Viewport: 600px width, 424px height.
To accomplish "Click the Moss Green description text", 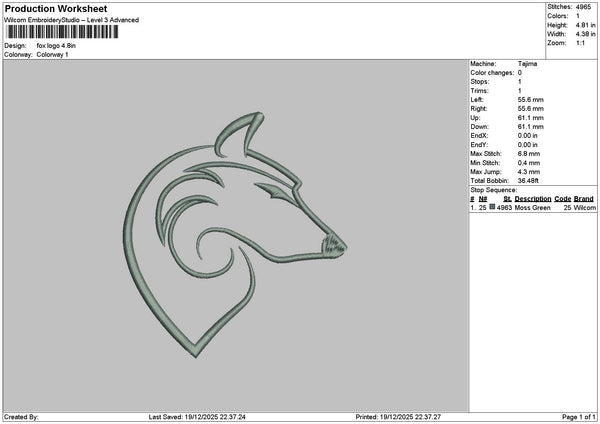I will click(532, 208).
